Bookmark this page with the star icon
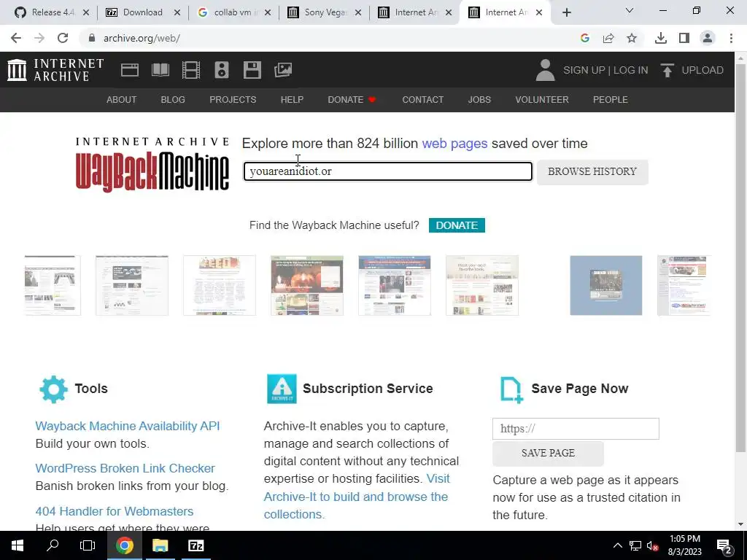Image resolution: width=747 pixels, height=560 pixels. click(632, 38)
